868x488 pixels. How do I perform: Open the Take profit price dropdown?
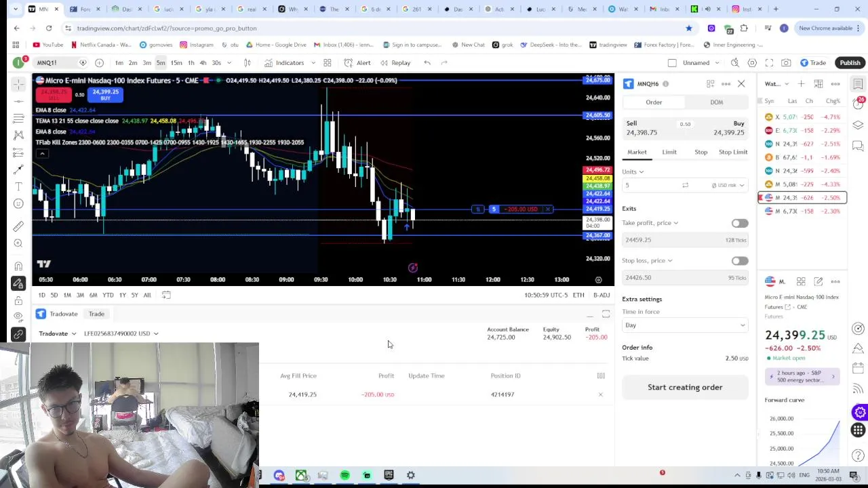coord(650,223)
